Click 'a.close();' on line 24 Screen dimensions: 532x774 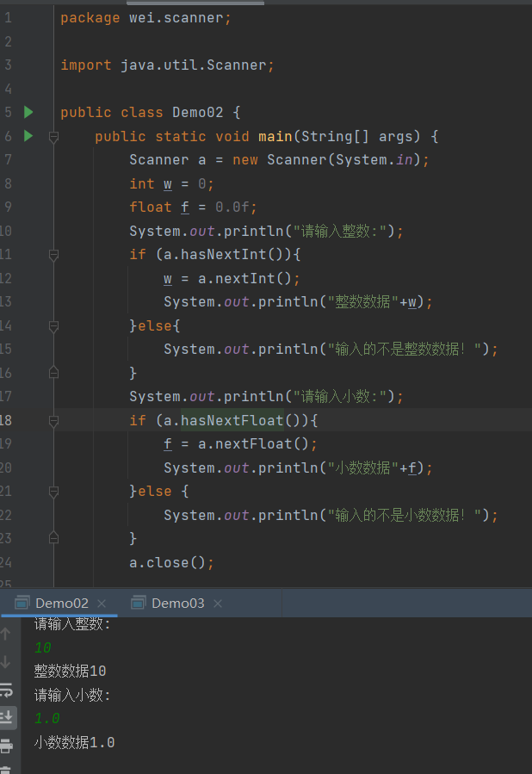click(x=172, y=563)
